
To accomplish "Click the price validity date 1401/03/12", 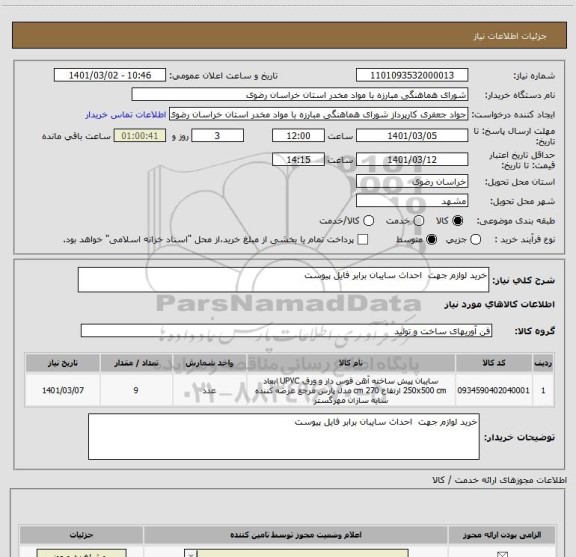I will 412,159.
